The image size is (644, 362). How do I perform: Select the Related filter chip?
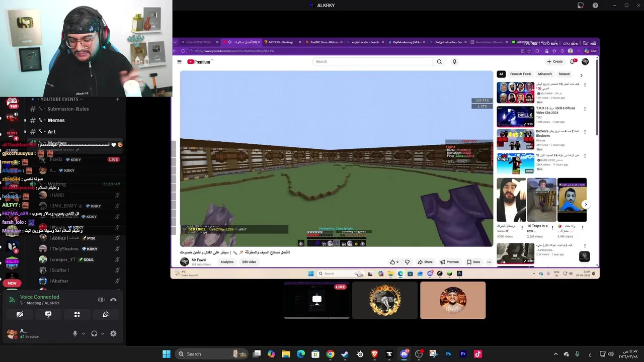click(x=564, y=74)
